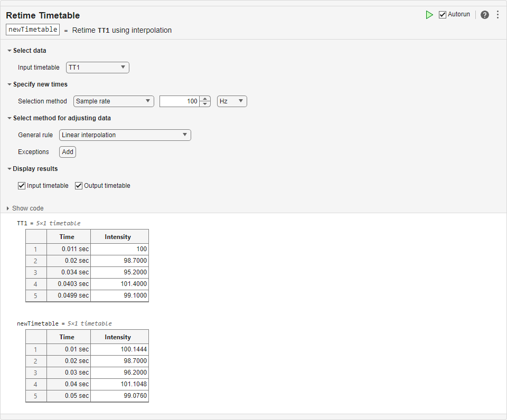Image resolution: width=507 pixels, height=420 pixels.
Task: Collapse the Display results section
Action: coord(10,169)
